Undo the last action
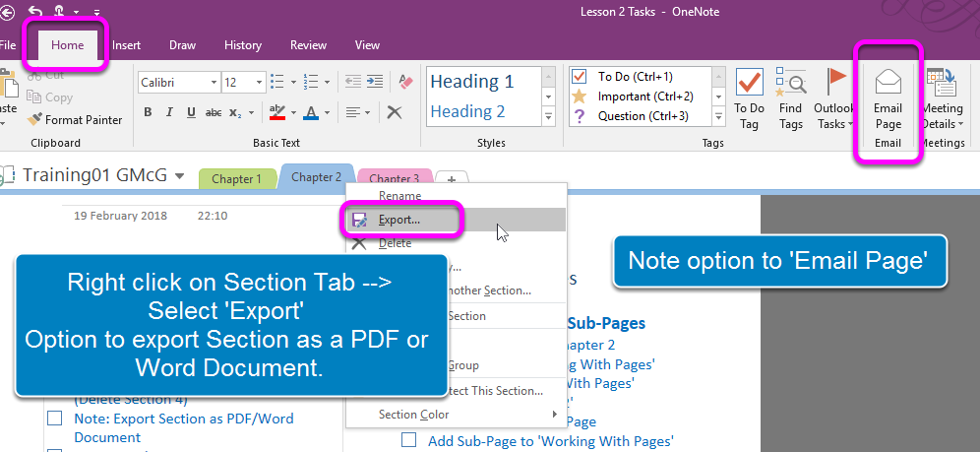 pyautogui.click(x=35, y=12)
